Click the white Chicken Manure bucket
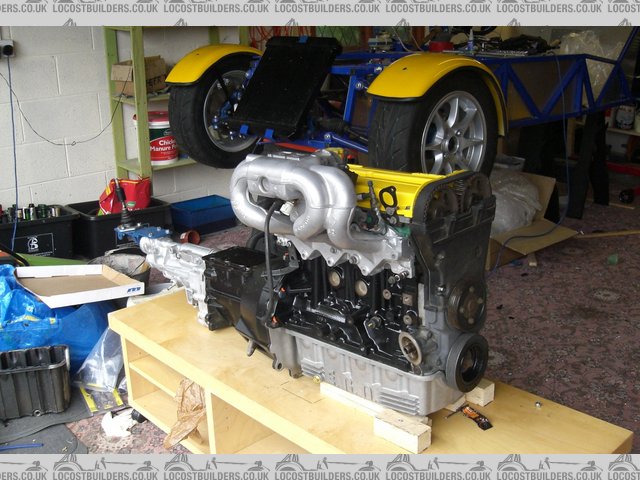 tap(160, 135)
